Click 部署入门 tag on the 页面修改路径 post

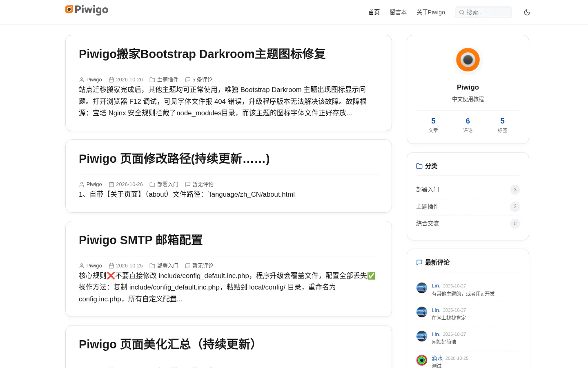click(x=168, y=184)
